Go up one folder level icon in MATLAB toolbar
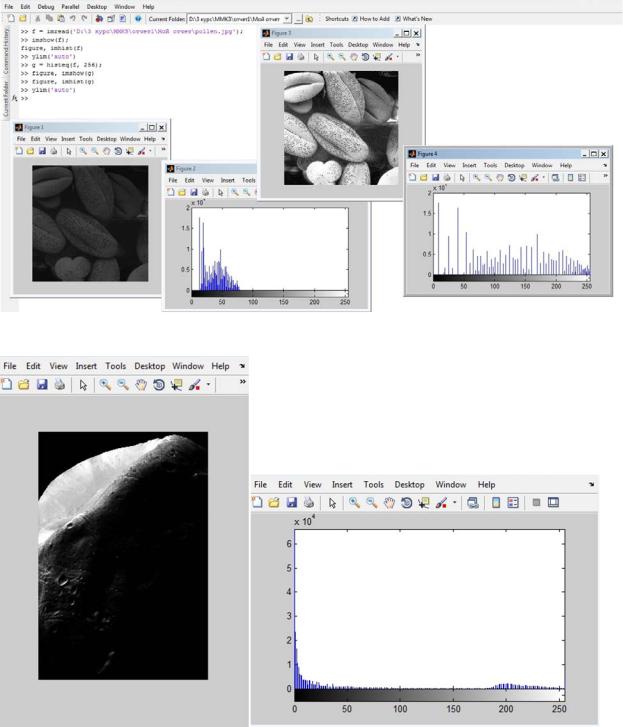623x727 pixels. click(309, 19)
